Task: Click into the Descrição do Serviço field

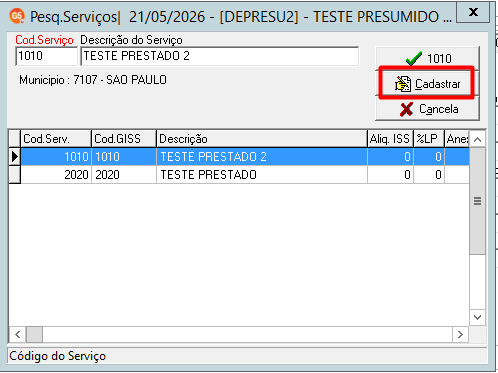Action: [220, 56]
